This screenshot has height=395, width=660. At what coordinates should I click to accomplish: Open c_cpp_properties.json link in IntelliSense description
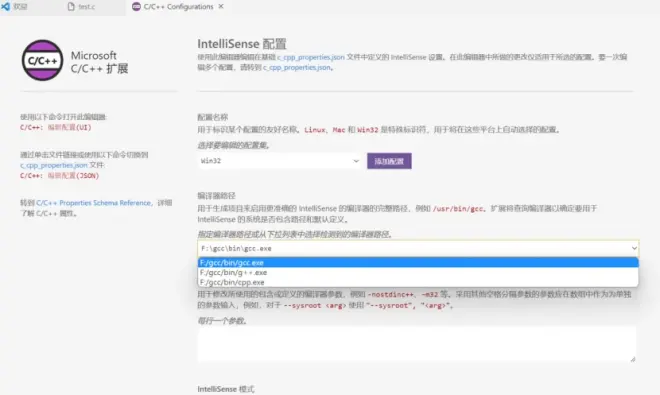coord(311,57)
